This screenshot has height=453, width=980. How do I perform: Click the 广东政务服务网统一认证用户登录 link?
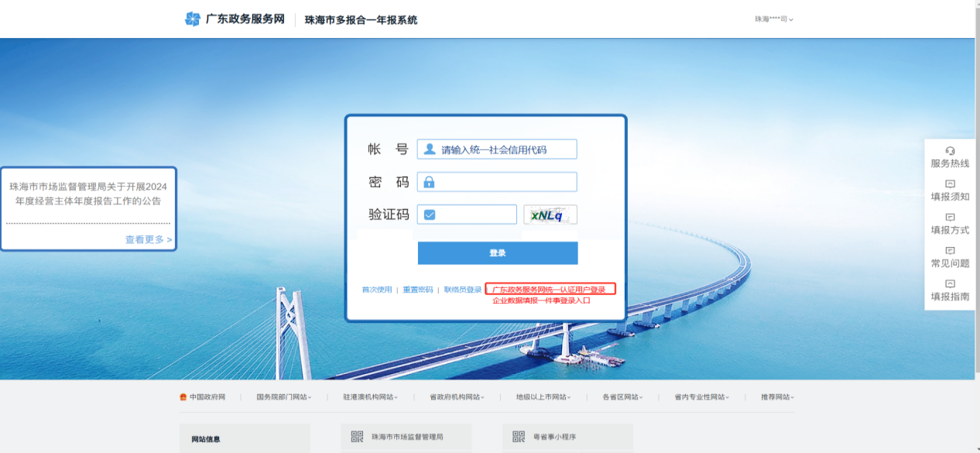(x=550, y=290)
